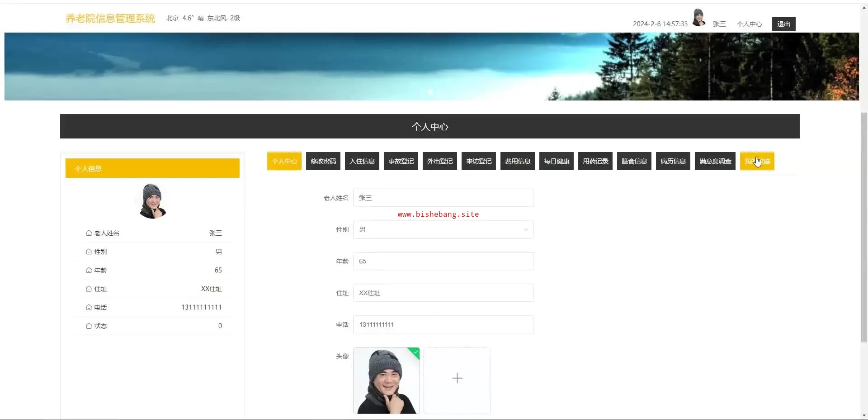Click the 个人中心 page title bar
The image size is (868, 420).
[430, 126]
